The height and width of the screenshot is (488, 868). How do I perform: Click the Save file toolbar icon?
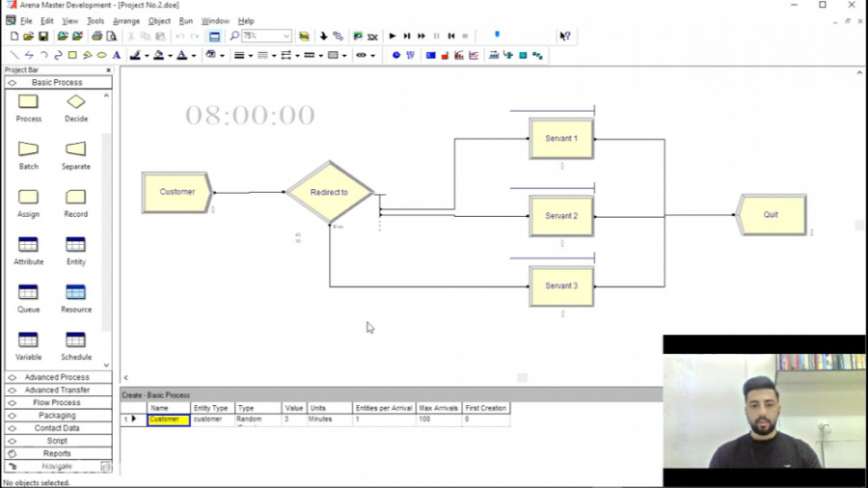click(43, 37)
